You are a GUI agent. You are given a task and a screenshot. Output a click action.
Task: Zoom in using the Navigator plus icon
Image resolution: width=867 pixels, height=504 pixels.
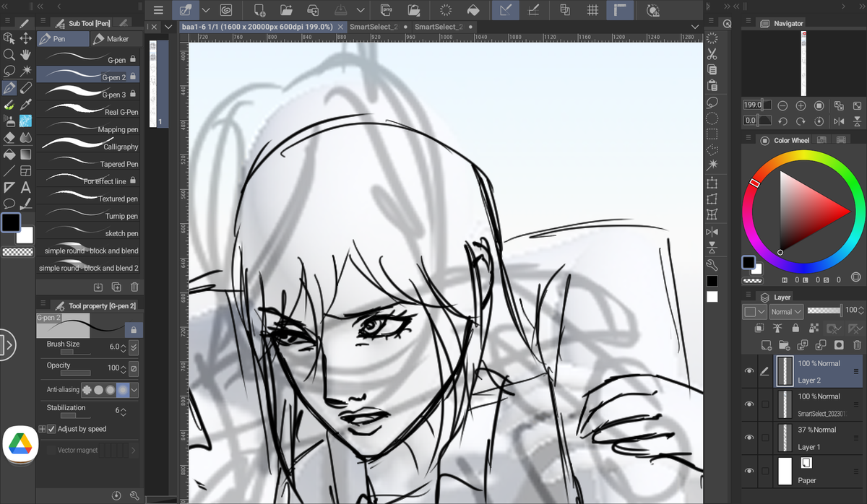(801, 105)
